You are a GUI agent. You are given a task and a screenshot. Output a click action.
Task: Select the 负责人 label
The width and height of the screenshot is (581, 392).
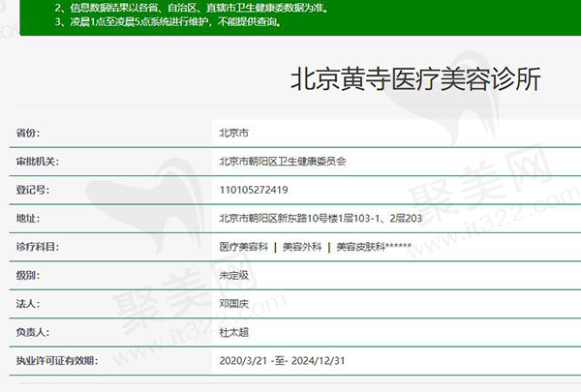pyautogui.click(x=33, y=332)
